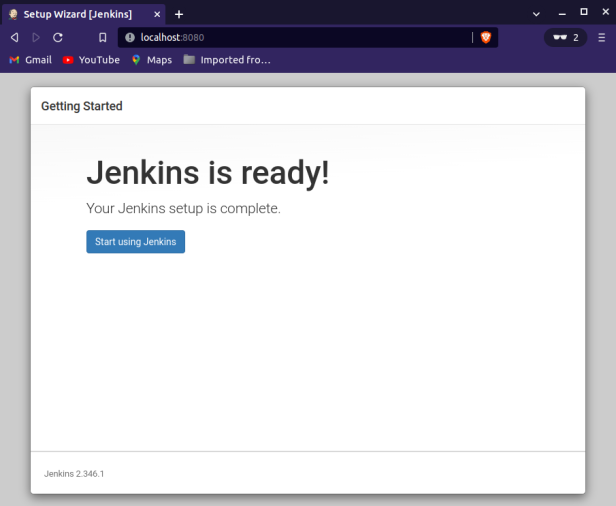Open the browser hamburger menu
This screenshot has height=506, width=616.
click(x=601, y=38)
